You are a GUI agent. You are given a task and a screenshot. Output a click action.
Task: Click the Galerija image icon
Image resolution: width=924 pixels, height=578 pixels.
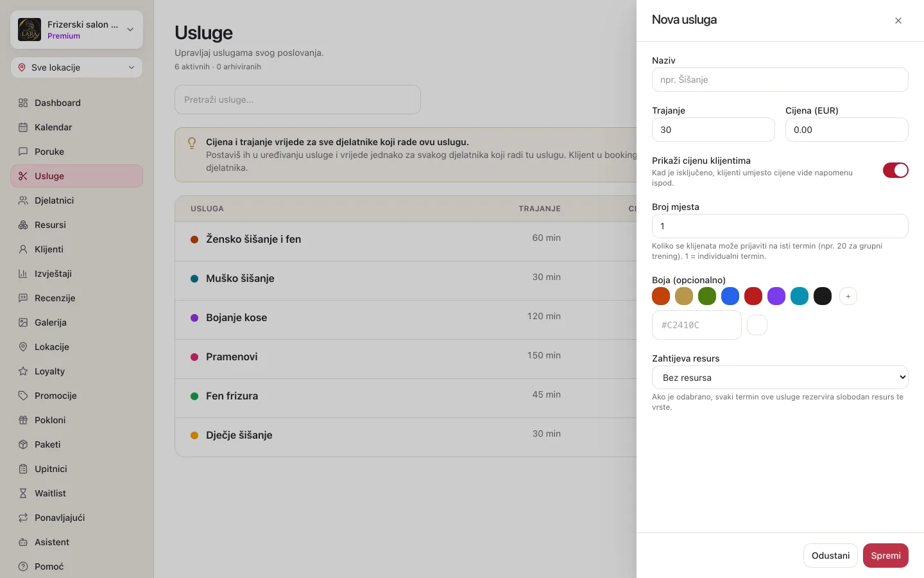point(23,322)
